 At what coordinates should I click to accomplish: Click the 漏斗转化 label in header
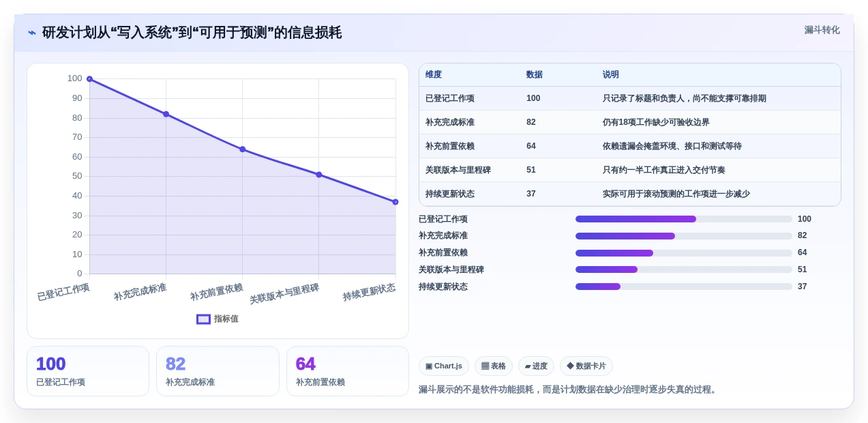pos(822,30)
